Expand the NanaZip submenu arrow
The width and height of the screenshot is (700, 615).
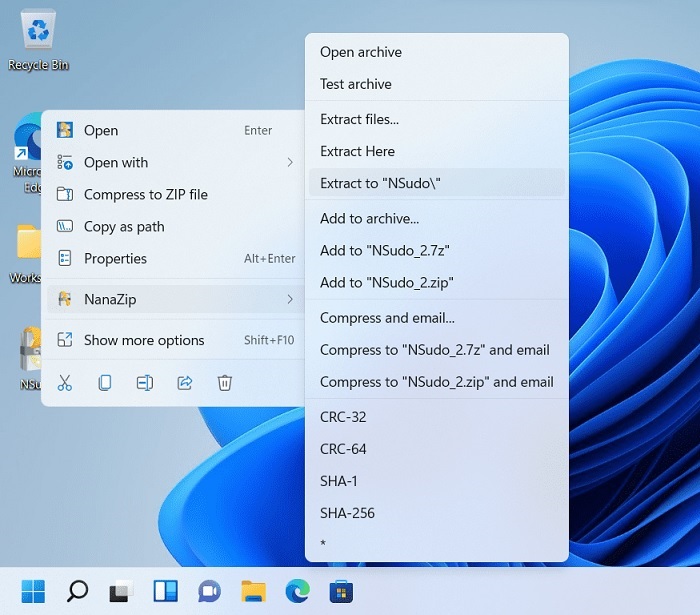click(290, 299)
